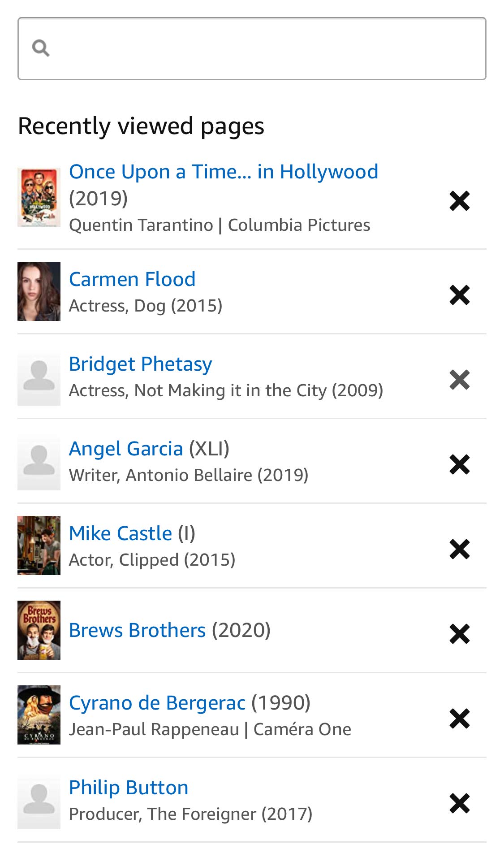Remove Philip Button from recently viewed

click(459, 803)
